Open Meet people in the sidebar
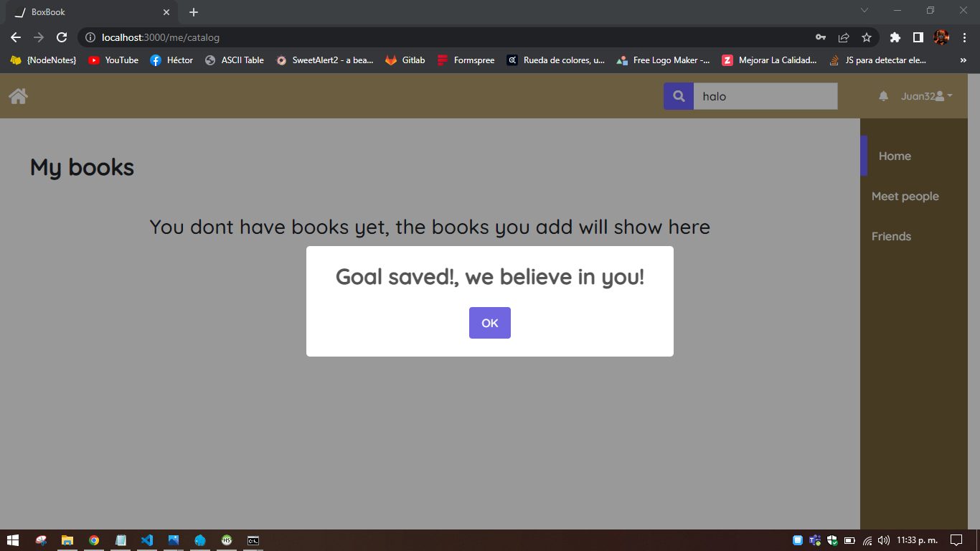This screenshot has height=551, width=980. 905,196
